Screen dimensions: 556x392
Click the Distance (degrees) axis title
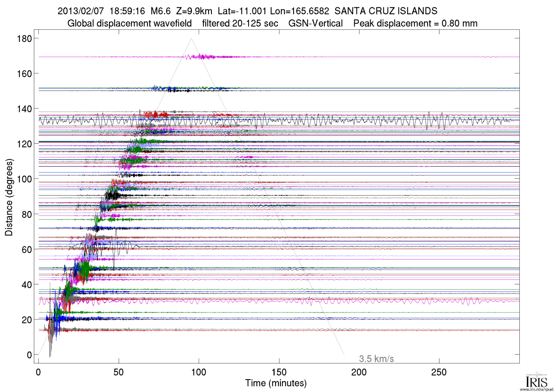point(9,197)
